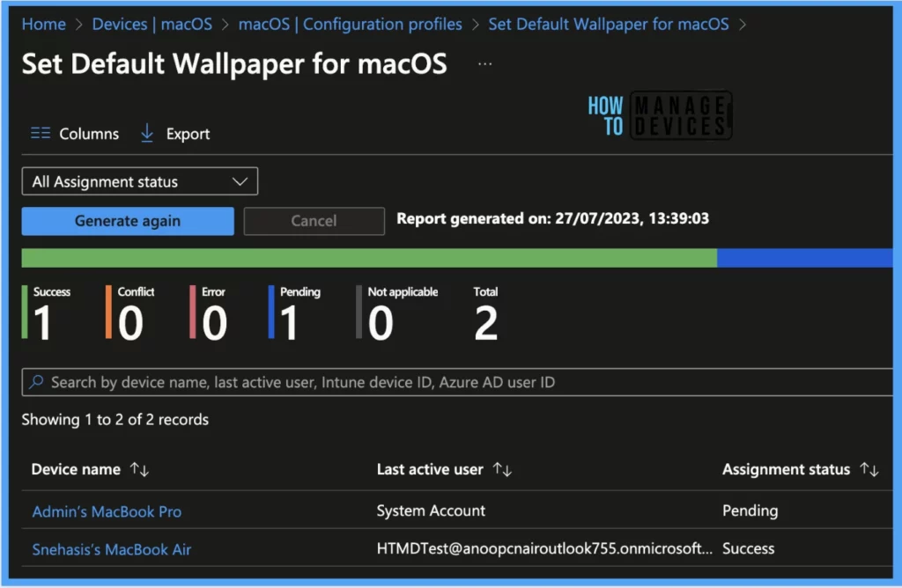Image resolution: width=902 pixels, height=588 pixels.
Task: Go to the Home breadcrumb
Action: [44, 24]
